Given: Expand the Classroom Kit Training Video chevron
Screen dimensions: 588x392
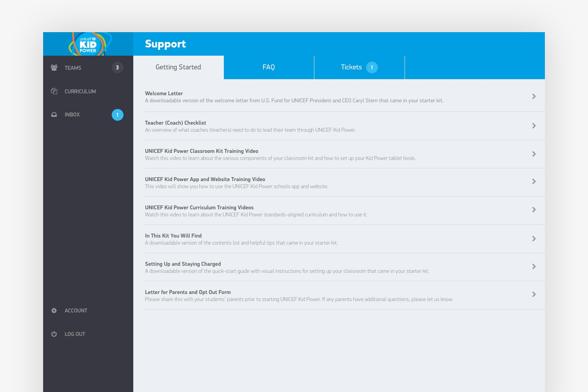Looking at the screenshot, I should (x=534, y=154).
